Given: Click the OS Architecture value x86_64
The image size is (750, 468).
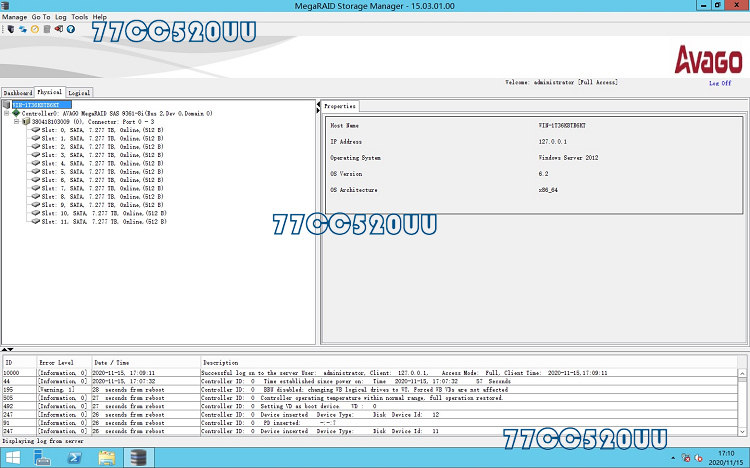Looking at the screenshot, I should [x=548, y=190].
